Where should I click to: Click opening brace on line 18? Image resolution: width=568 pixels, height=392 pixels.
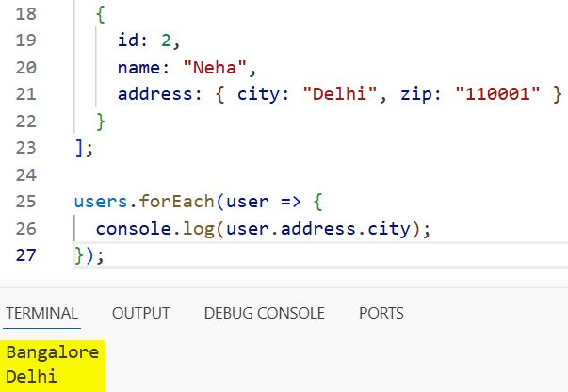tap(101, 14)
